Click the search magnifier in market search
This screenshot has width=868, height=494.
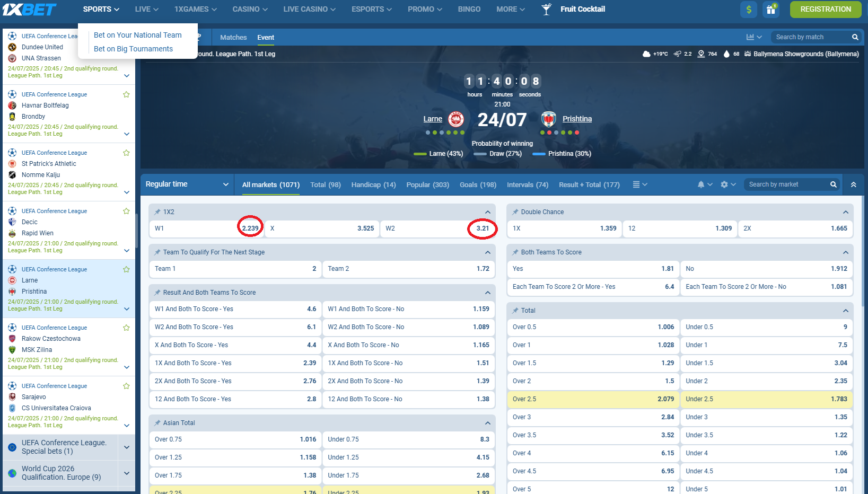[833, 184]
